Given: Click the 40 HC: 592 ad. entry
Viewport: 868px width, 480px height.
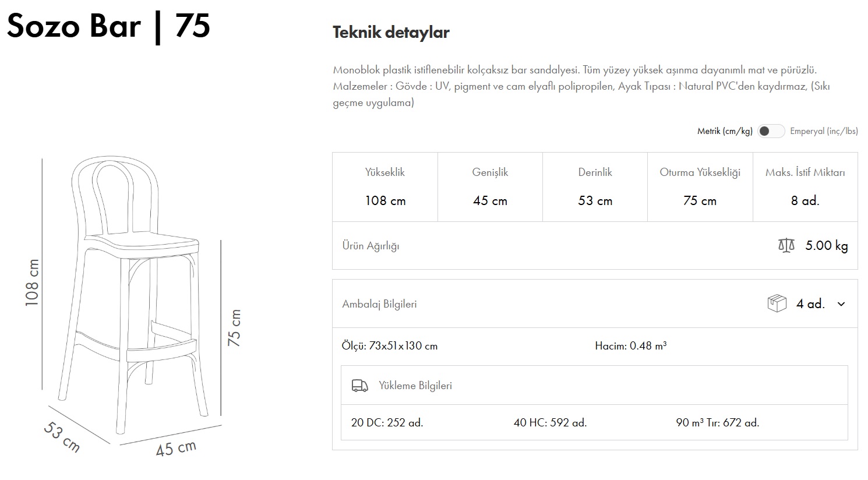Looking at the screenshot, I should [550, 423].
